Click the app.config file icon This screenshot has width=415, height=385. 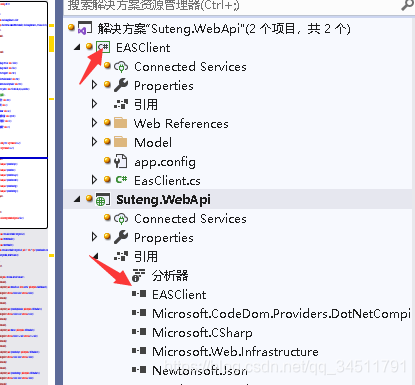(x=121, y=161)
